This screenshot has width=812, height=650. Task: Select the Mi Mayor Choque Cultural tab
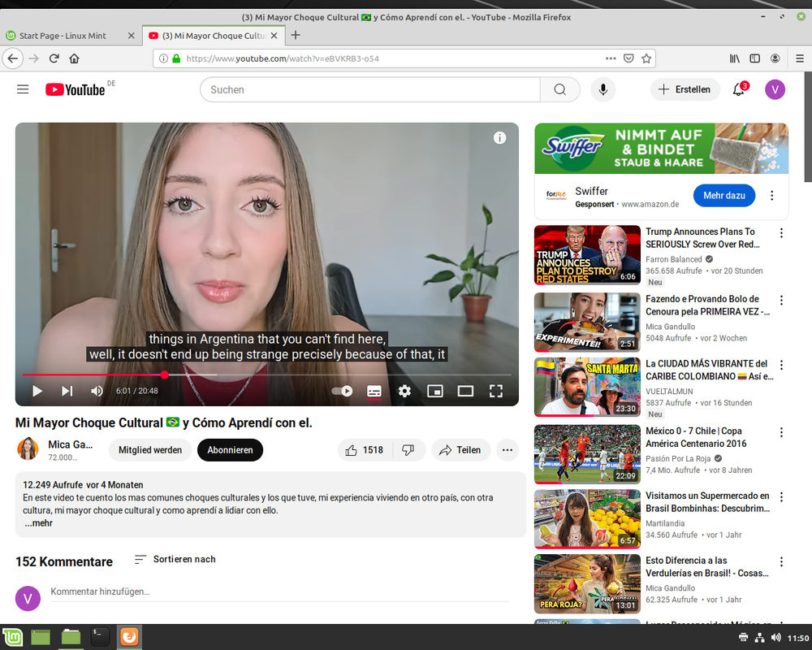(214, 36)
